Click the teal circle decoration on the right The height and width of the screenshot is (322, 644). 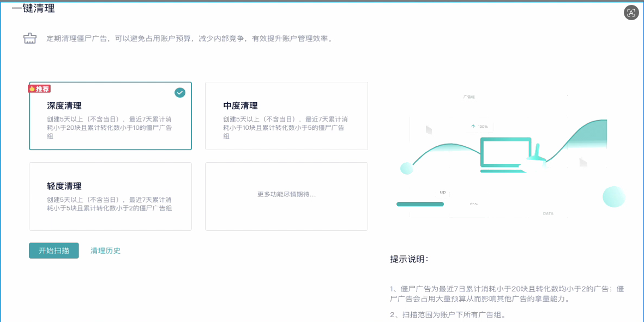[x=613, y=196]
